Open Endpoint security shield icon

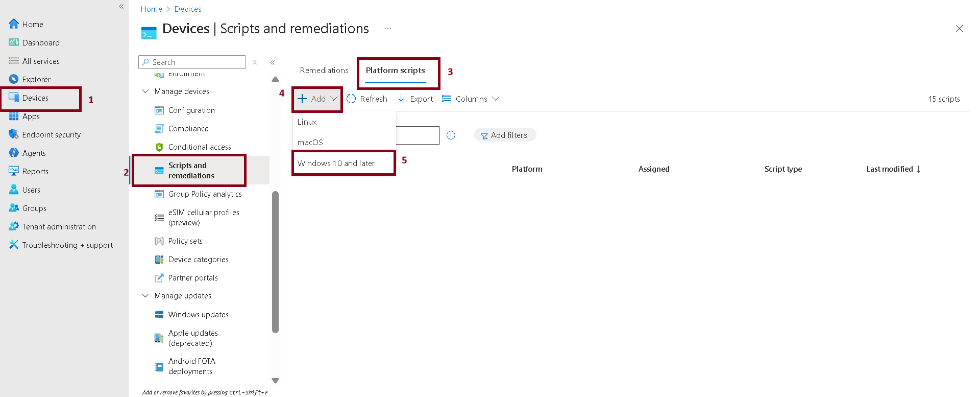[14, 134]
